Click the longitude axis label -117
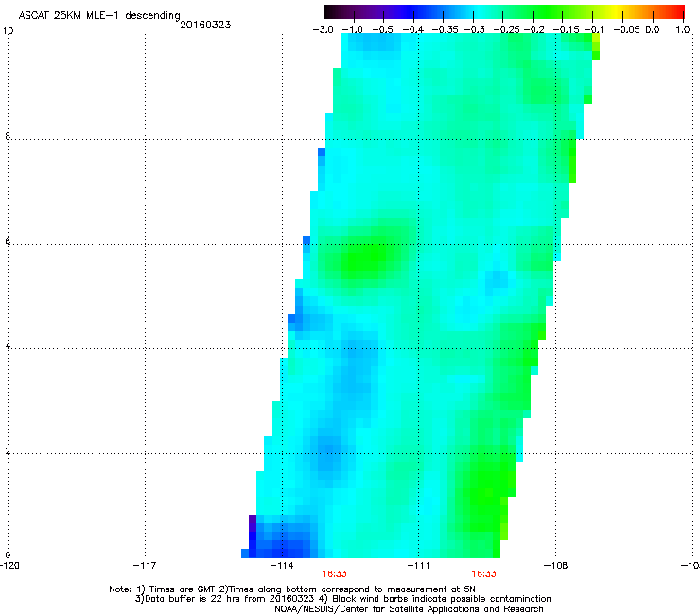 pos(145,566)
